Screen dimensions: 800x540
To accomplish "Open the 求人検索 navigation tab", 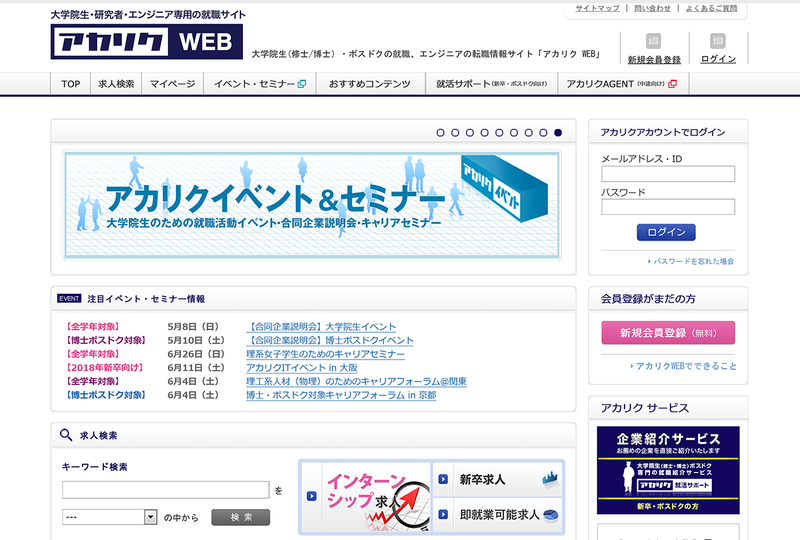I will coord(116,84).
